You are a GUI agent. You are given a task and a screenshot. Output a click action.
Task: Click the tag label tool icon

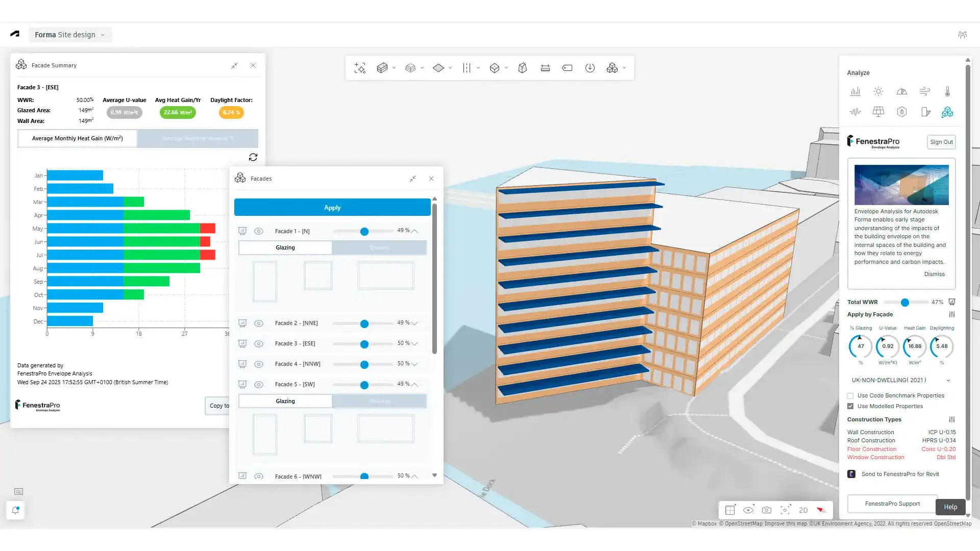[567, 68]
